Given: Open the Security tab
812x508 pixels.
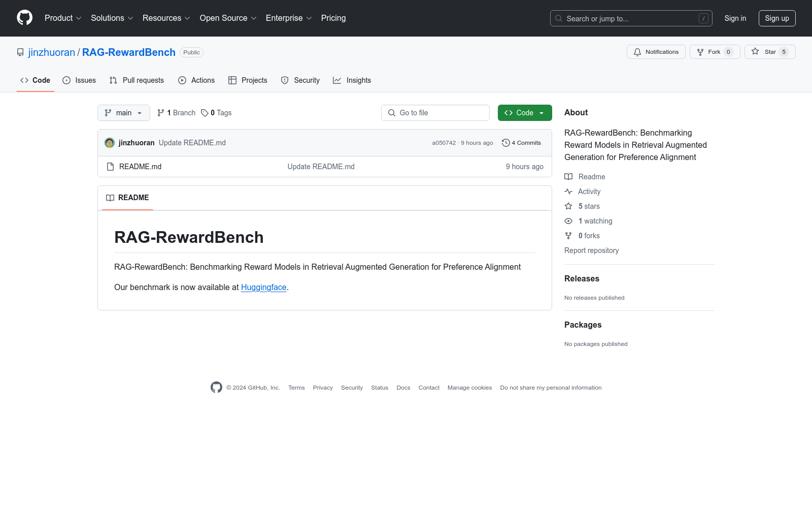Looking at the screenshot, I should coord(300,80).
